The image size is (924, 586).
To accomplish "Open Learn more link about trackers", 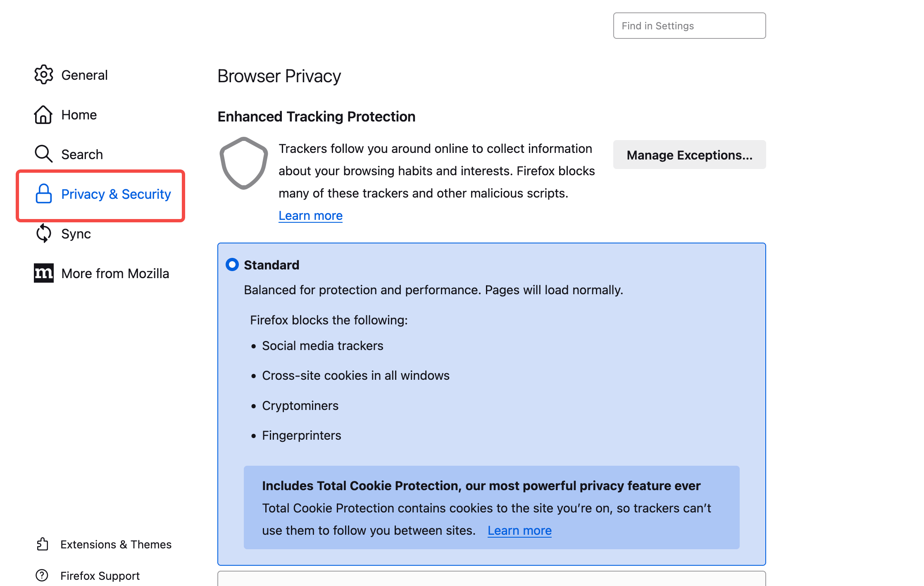I will (x=310, y=216).
